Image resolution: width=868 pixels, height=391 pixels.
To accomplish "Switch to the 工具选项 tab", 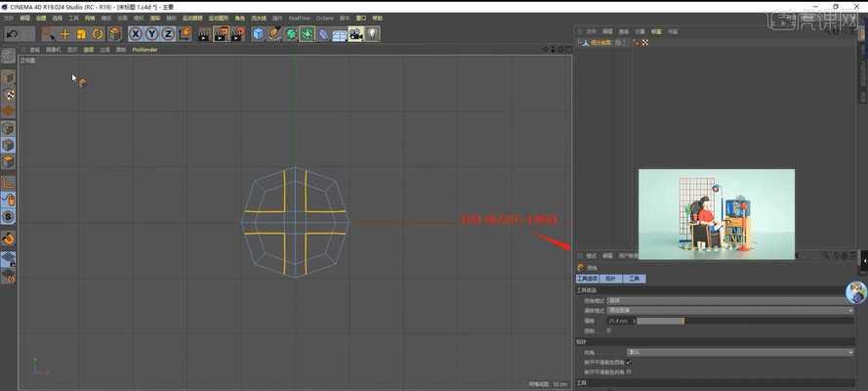I will point(587,279).
